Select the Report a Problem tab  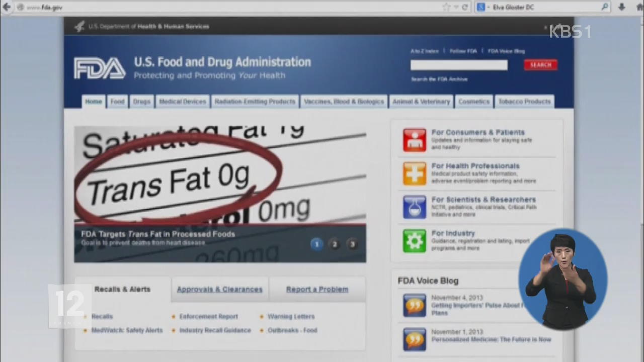(317, 290)
